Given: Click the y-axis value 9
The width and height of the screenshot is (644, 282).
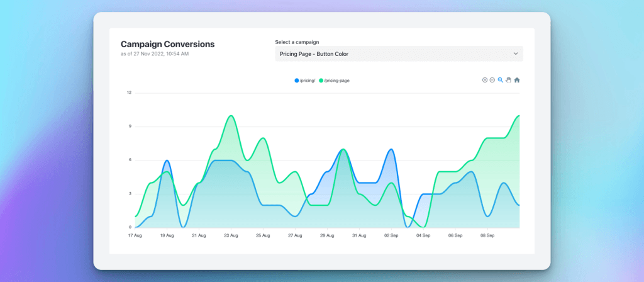Looking at the screenshot, I should 130,126.
